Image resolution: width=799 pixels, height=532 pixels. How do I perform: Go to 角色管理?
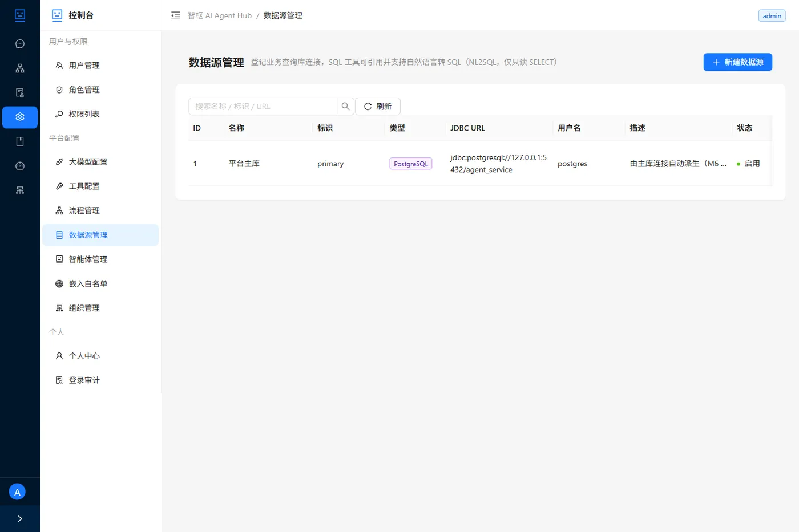click(100, 90)
